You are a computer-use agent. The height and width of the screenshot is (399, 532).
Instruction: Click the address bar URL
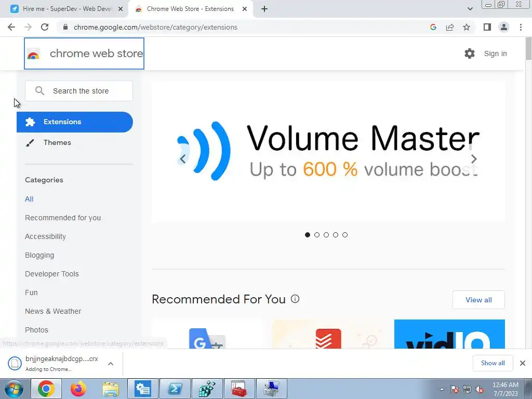(x=155, y=27)
